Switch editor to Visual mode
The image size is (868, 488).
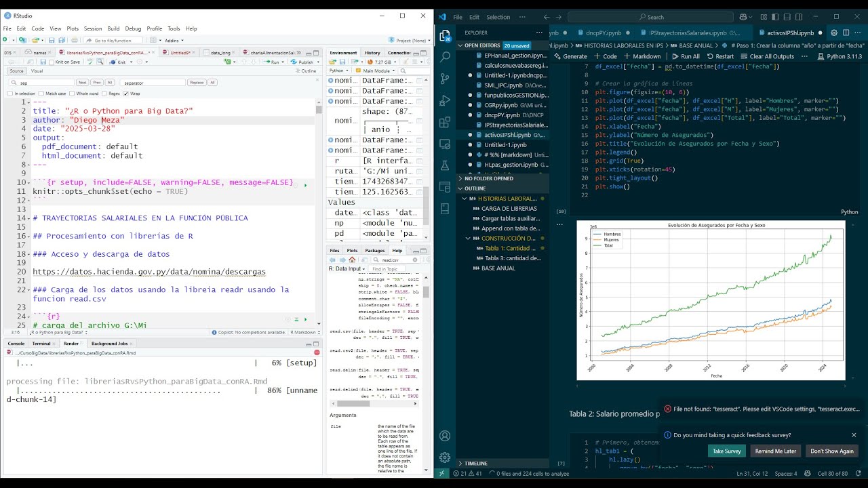(x=37, y=70)
